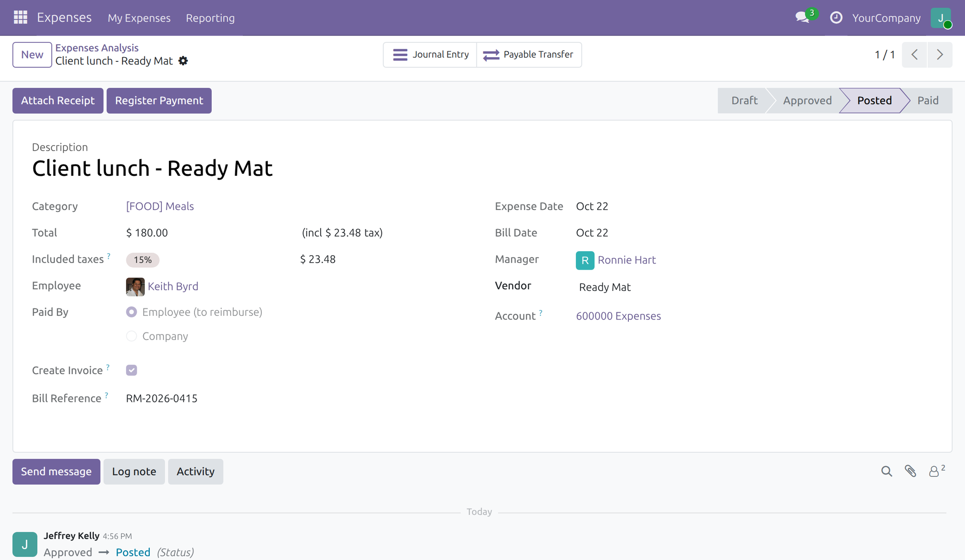Open the search messages magnifier icon

tap(887, 471)
